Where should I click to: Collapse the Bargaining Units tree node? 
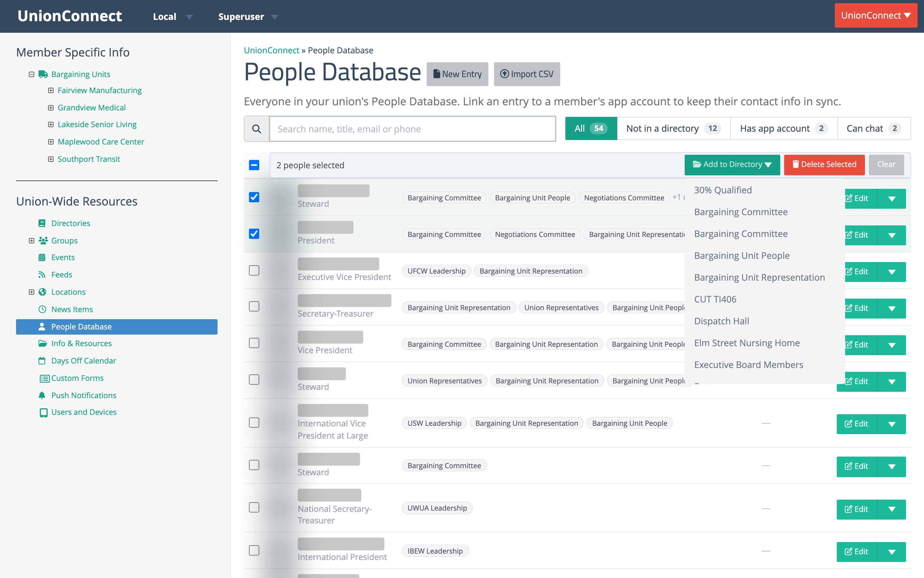(x=32, y=74)
